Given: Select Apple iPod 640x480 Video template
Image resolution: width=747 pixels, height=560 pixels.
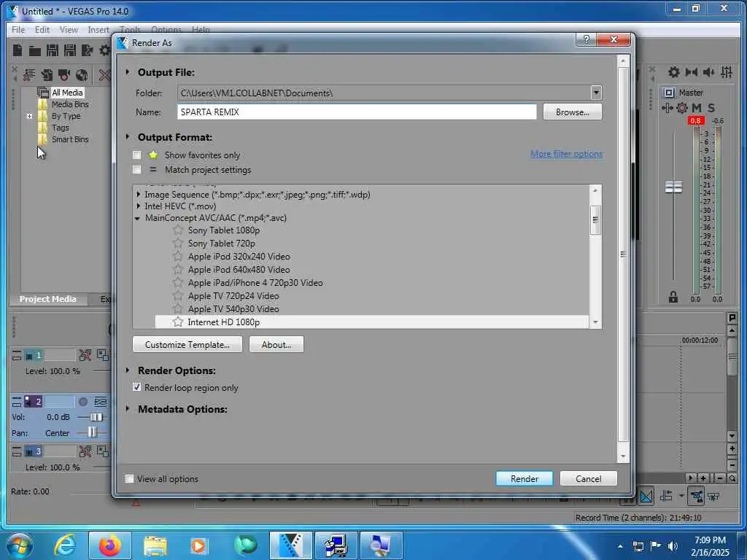Looking at the screenshot, I should coord(239,270).
